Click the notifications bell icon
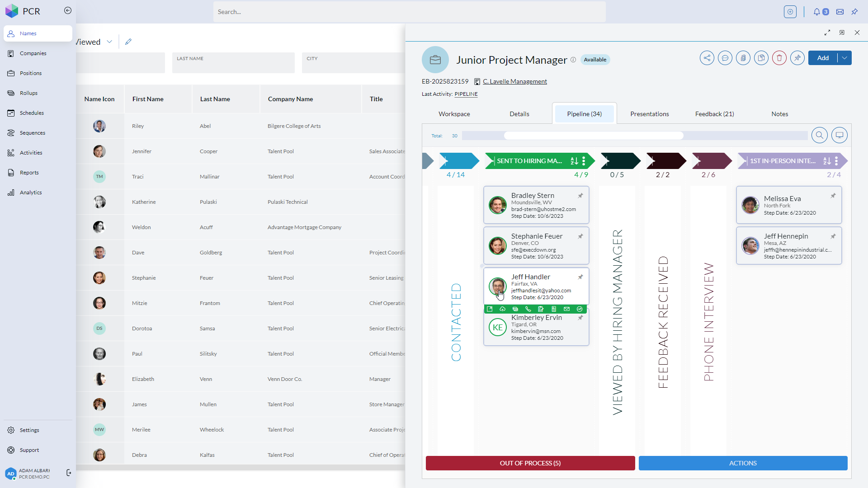The width and height of the screenshot is (868, 488). tap(816, 12)
